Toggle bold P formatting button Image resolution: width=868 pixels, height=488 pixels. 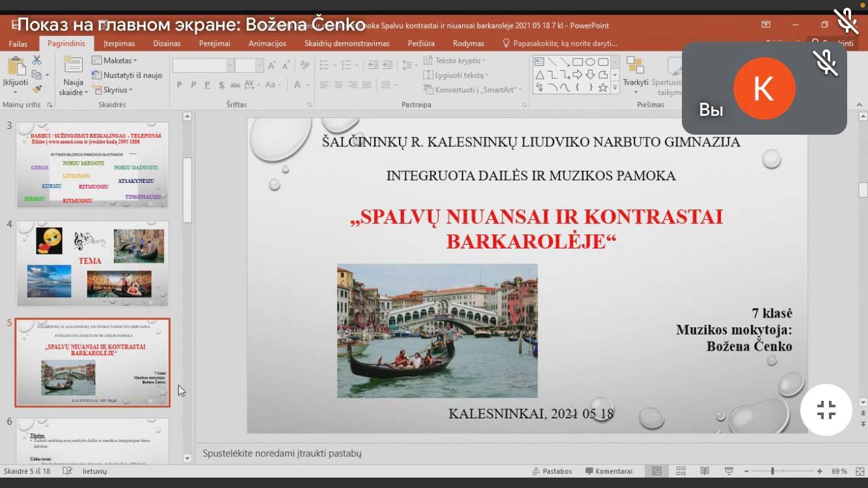180,85
